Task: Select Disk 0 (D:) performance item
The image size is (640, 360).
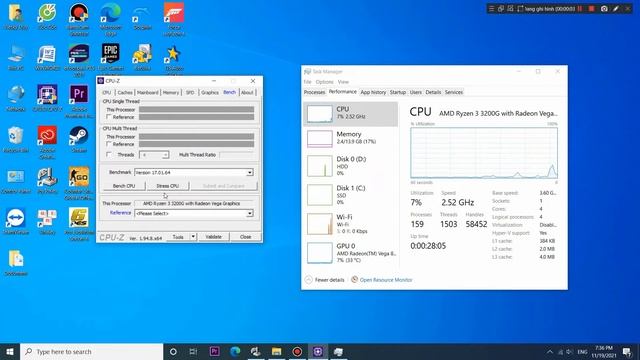Action: point(351,165)
